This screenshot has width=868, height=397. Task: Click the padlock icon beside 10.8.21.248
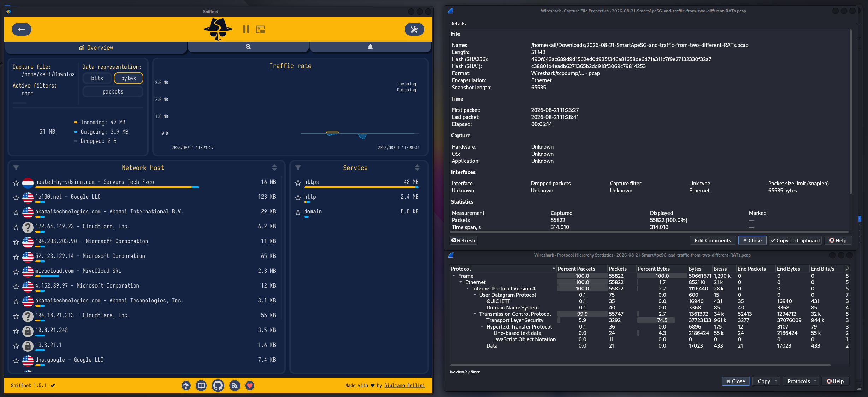pyautogui.click(x=28, y=331)
